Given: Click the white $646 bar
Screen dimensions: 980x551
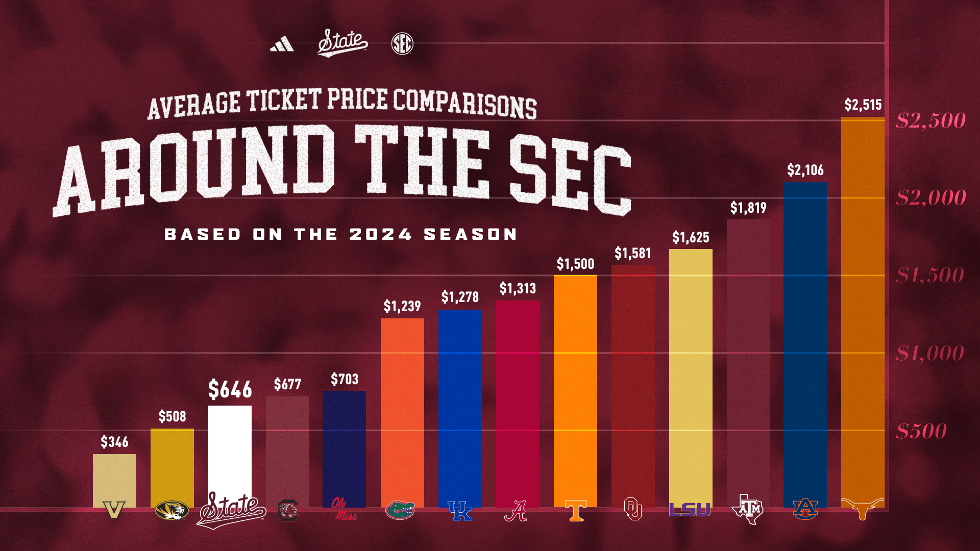Looking at the screenshot, I should [x=230, y=449].
